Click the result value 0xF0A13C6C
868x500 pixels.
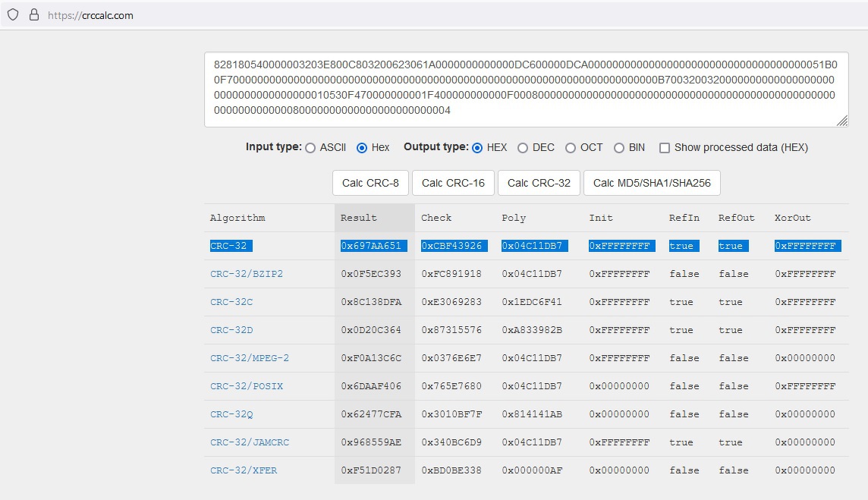(371, 358)
